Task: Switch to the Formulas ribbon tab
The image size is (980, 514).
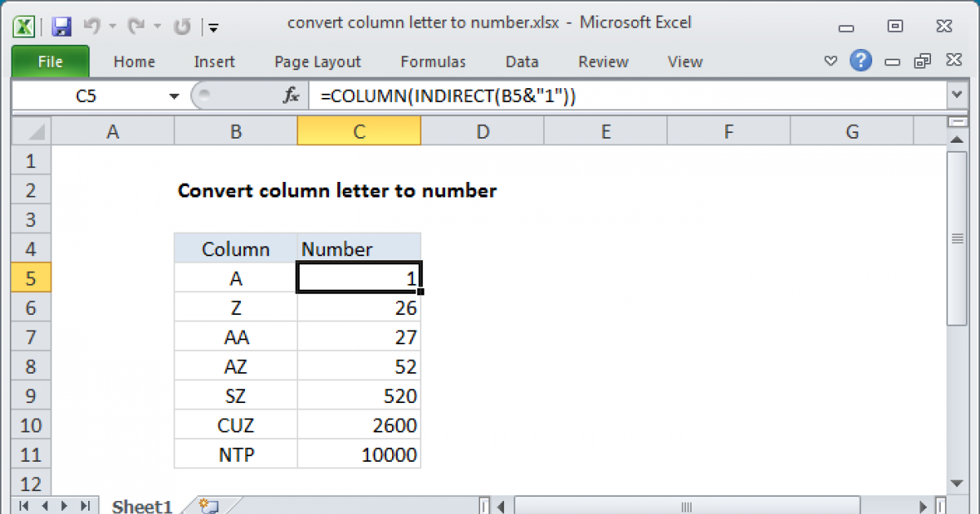Action: (x=433, y=61)
